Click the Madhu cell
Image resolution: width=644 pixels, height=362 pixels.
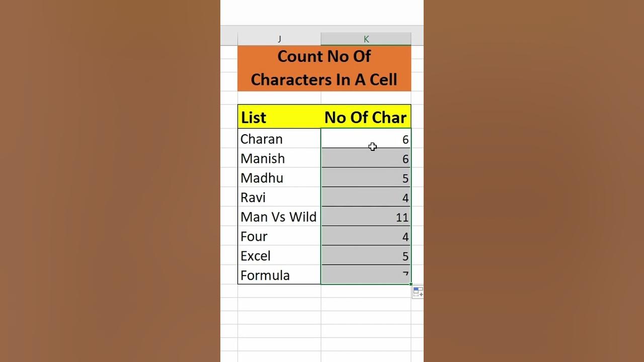(279, 178)
